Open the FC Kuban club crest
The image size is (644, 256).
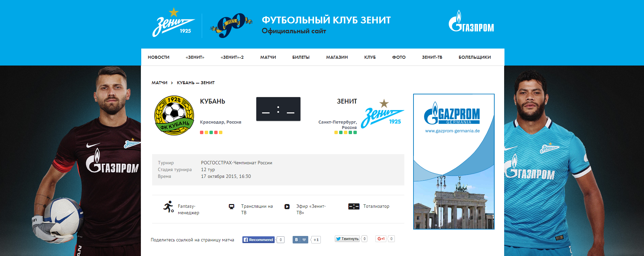(x=174, y=115)
